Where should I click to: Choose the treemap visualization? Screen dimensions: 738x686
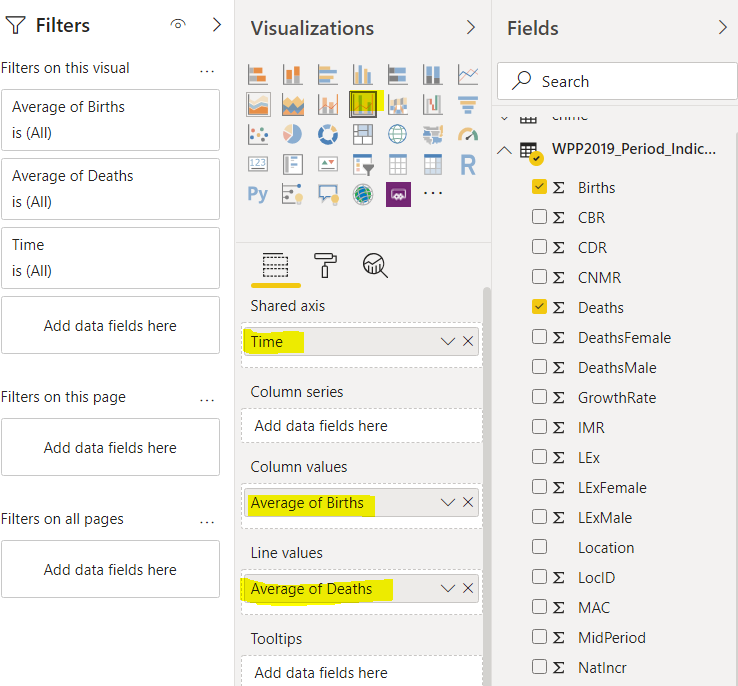[x=363, y=134]
